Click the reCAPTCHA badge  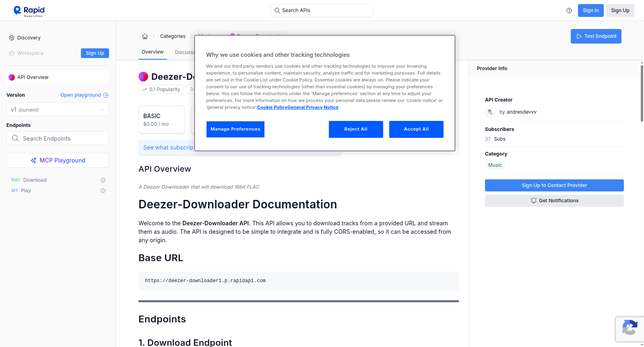[630, 329]
